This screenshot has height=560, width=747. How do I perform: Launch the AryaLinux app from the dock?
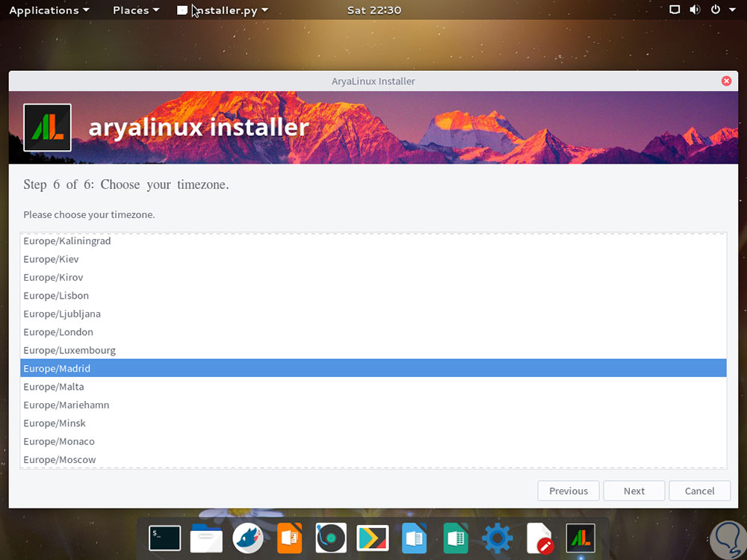(x=580, y=538)
